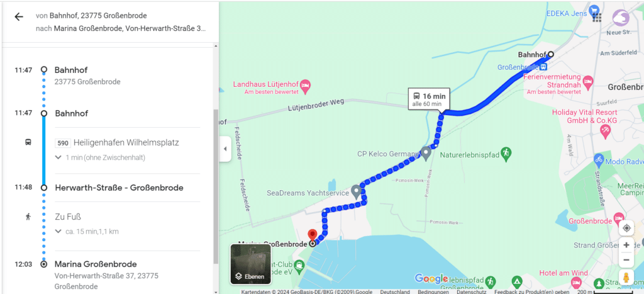Screen dimensions: 644x294
Task: Click the red Marina Großenbrode destination pin
Action: 312,235
